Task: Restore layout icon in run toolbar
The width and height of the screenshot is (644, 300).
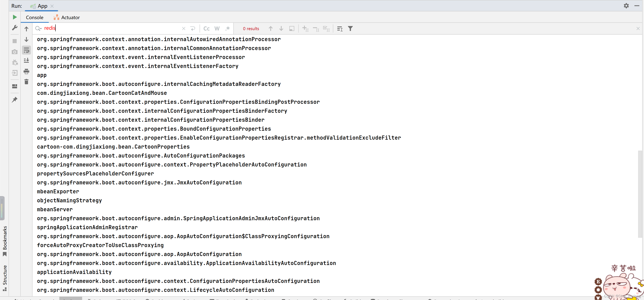Action: (15, 86)
